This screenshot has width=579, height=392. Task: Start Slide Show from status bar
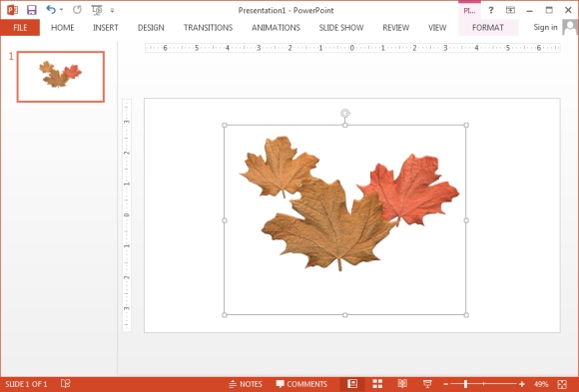(427, 384)
